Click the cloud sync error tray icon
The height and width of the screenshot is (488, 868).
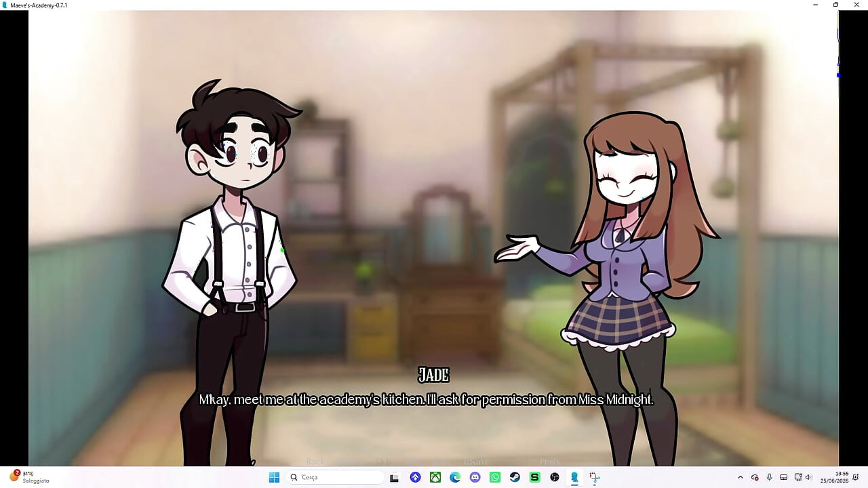pyautogui.click(x=755, y=477)
